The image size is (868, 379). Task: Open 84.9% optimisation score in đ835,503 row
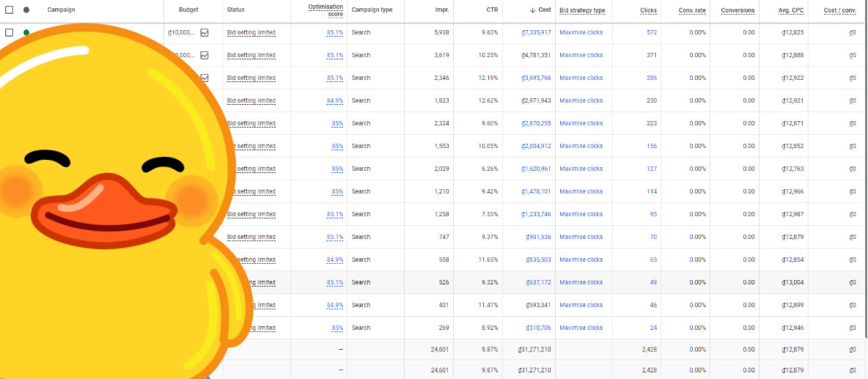pos(335,260)
